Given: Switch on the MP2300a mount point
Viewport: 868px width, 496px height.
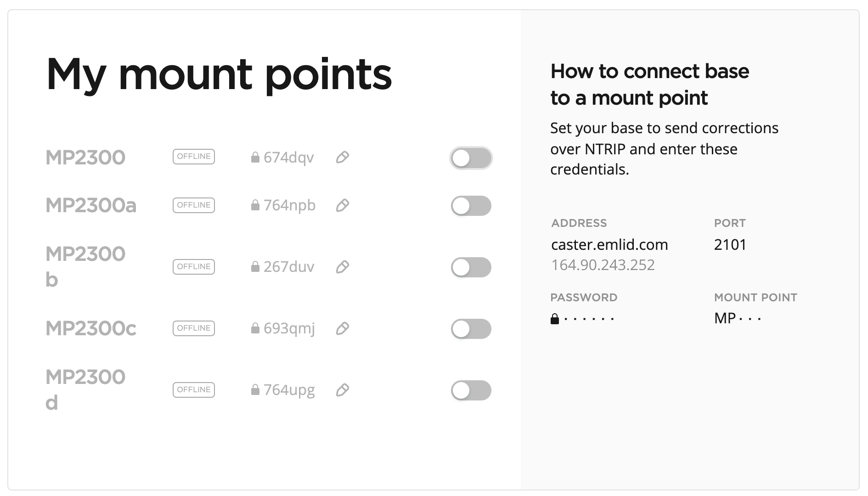Looking at the screenshot, I should [x=471, y=206].
